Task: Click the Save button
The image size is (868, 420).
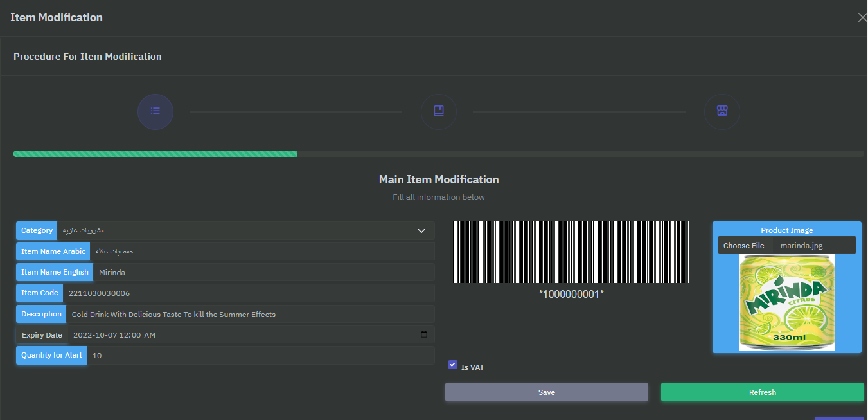Action: pos(547,392)
